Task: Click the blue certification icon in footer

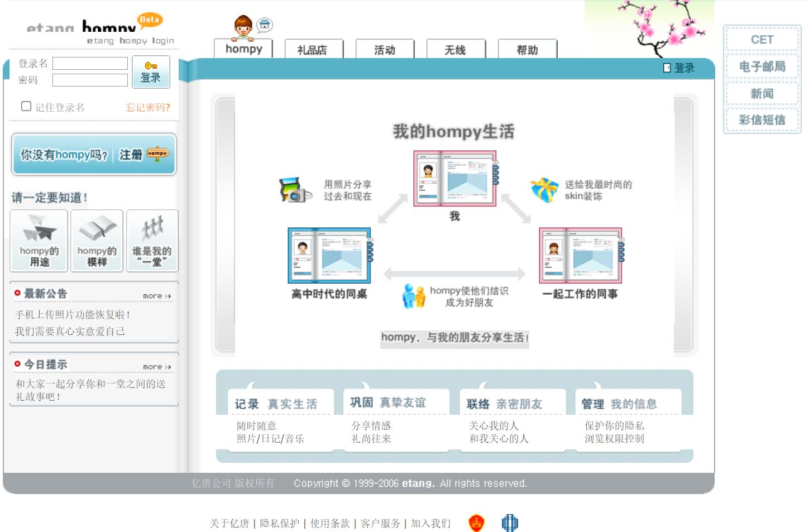Action: [510, 524]
